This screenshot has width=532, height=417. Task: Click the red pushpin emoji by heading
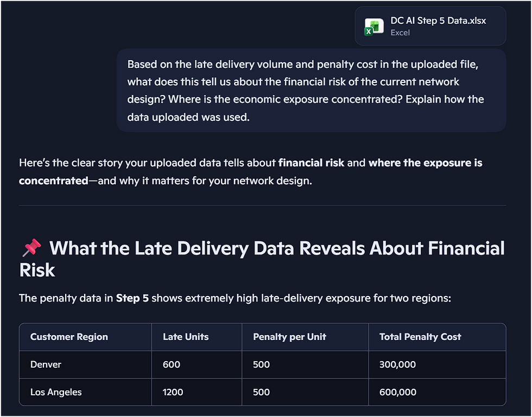[x=32, y=248]
